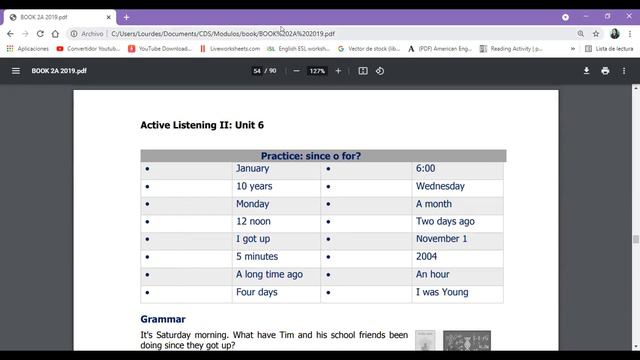Open the Chrome profile avatar
This screenshot has height=360, width=640.
615,34
